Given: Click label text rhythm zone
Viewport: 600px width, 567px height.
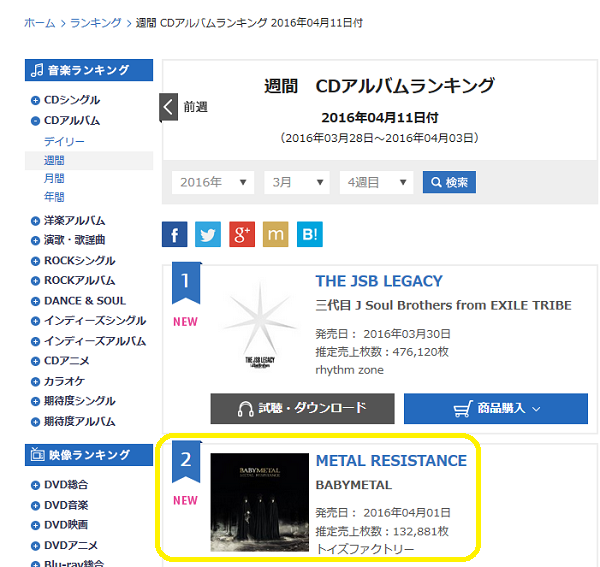Looking at the screenshot, I should (349, 370).
